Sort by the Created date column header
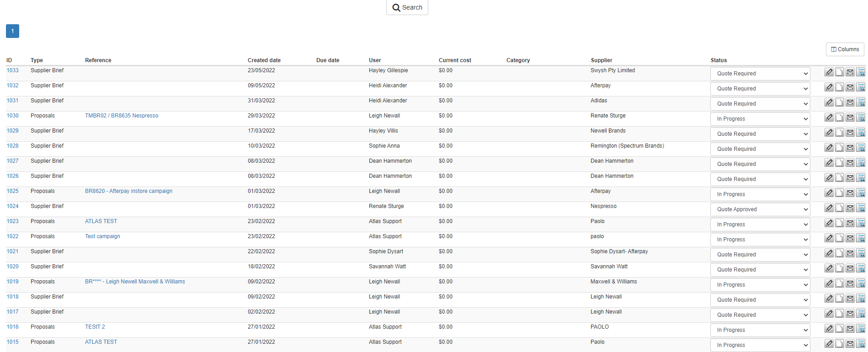 (x=264, y=60)
